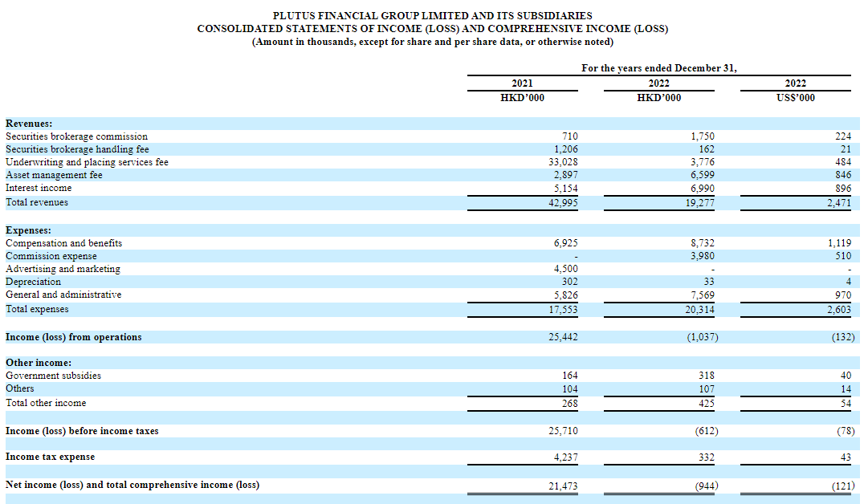The image size is (864, 504).
Task: Click the 2022 interest income value 6,990
Action: coord(703,189)
